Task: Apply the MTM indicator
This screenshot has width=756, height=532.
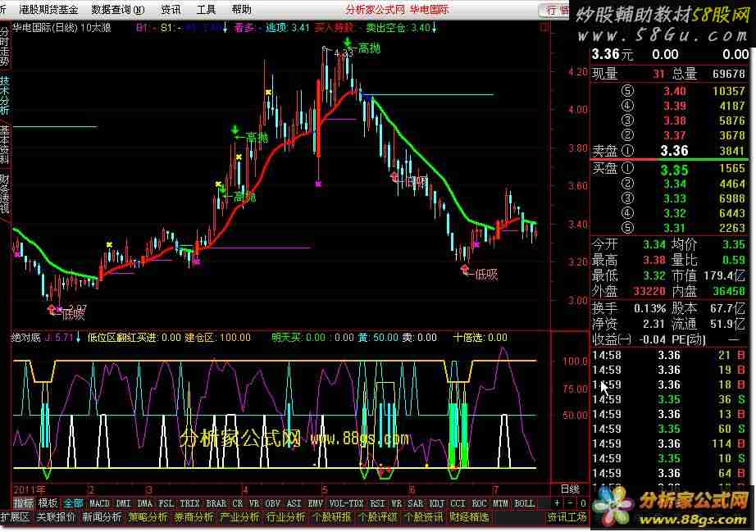Action: tap(500, 503)
